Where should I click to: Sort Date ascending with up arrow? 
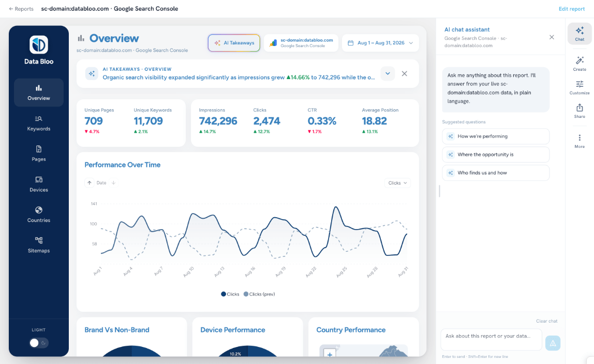pos(90,183)
